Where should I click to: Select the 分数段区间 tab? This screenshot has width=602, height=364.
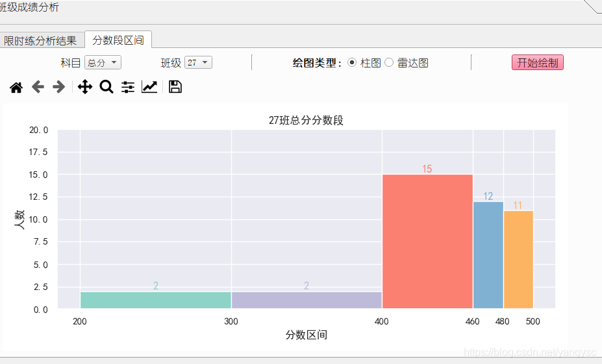click(x=118, y=40)
